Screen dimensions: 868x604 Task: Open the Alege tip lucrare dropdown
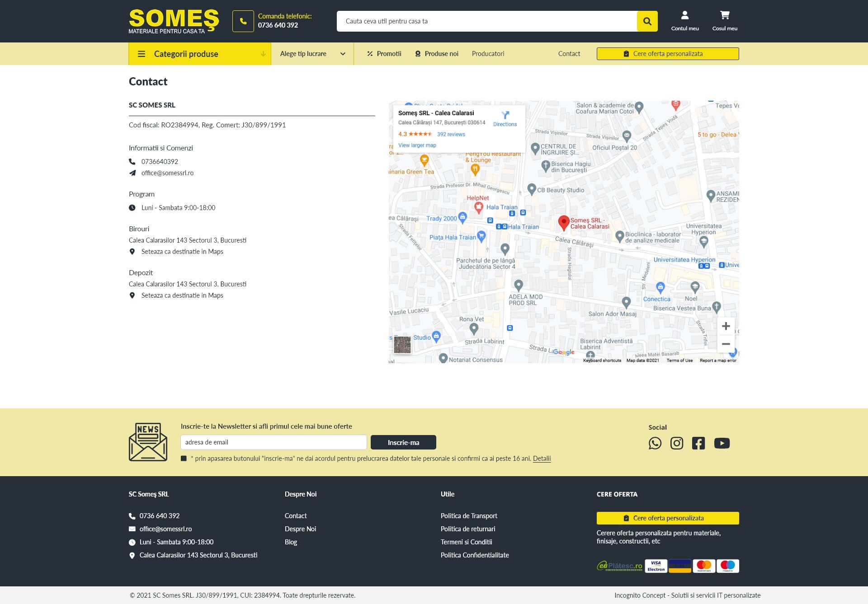pos(312,54)
